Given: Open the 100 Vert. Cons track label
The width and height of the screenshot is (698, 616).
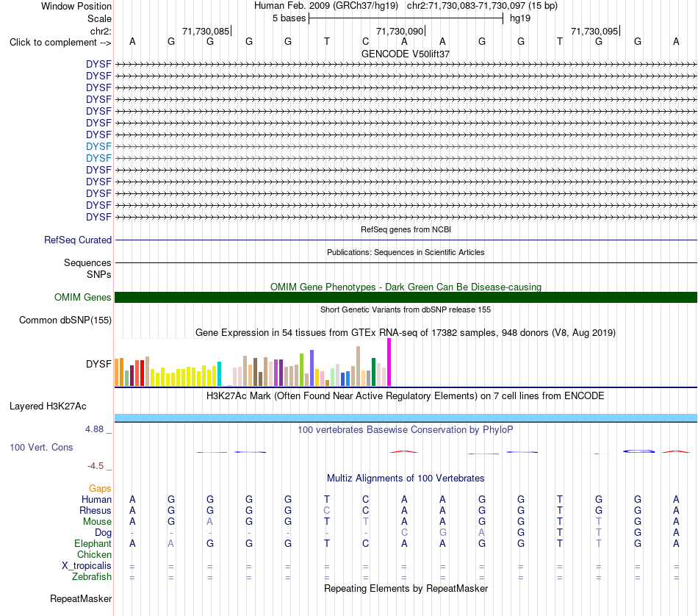Looking at the screenshot, I should pyautogui.click(x=41, y=447).
